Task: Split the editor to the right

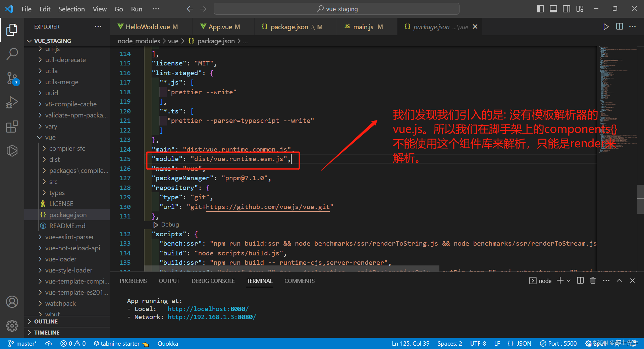Action: tap(620, 27)
